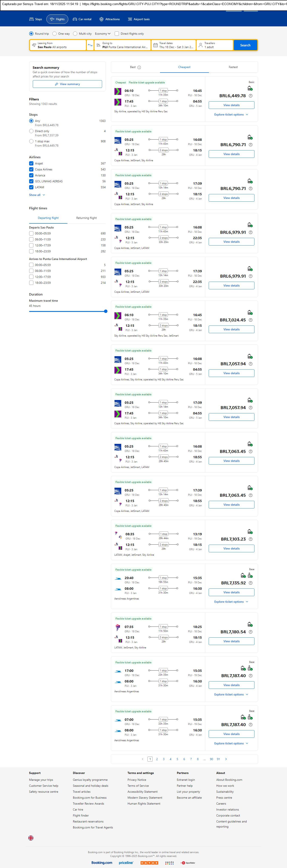The height and width of the screenshot is (868, 287).
Task: Click the swap origin and destination arrows icon
Action: (90, 45)
